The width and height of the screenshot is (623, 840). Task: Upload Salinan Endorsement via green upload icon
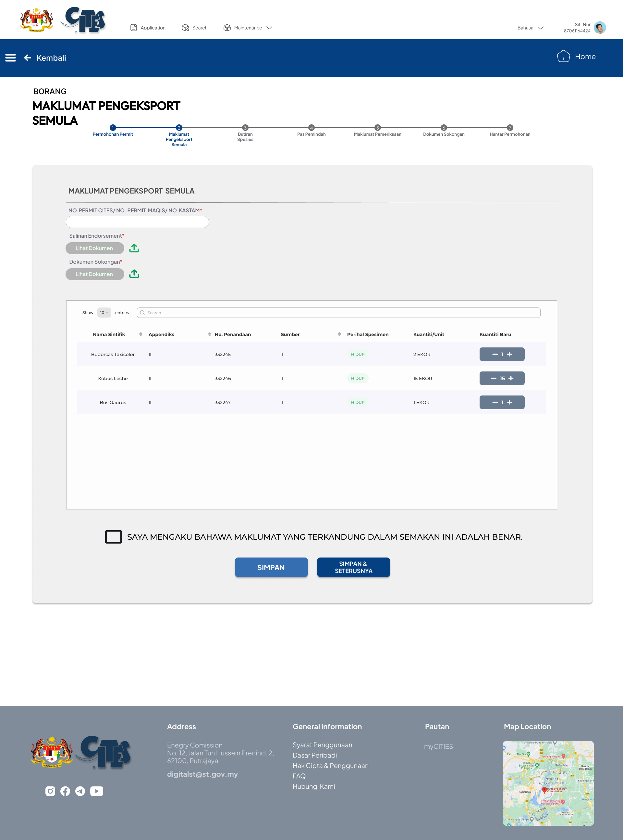pos(134,248)
